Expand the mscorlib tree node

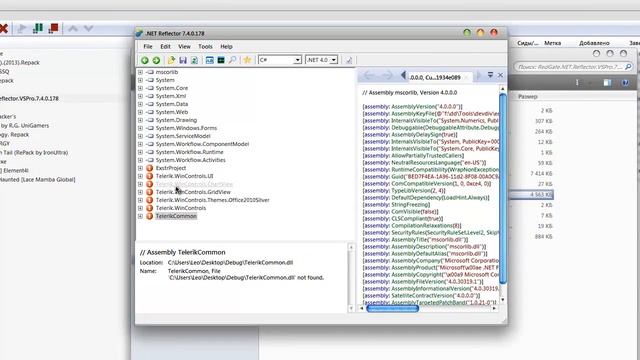[x=140, y=72]
